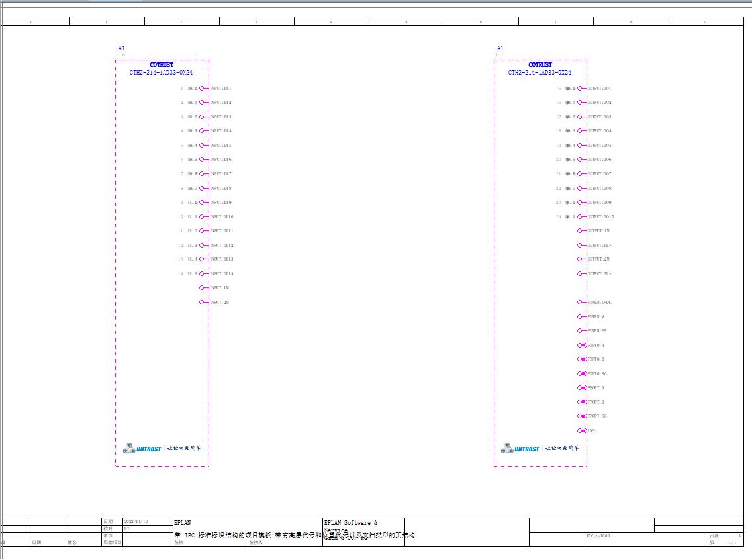Click the OUTPUT:2L+ connection point
The height and width of the screenshot is (560, 752).
(580, 274)
